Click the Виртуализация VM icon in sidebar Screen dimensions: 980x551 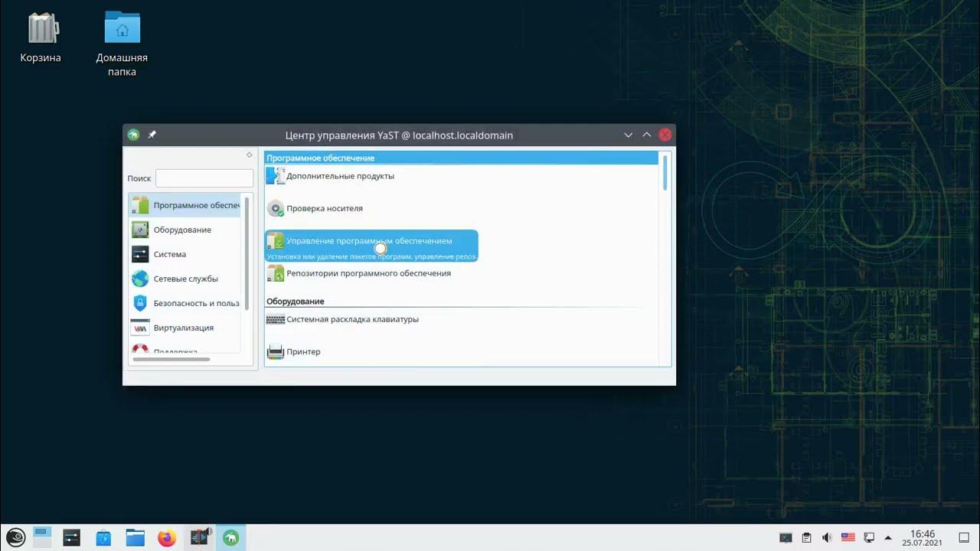tap(140, 328)
